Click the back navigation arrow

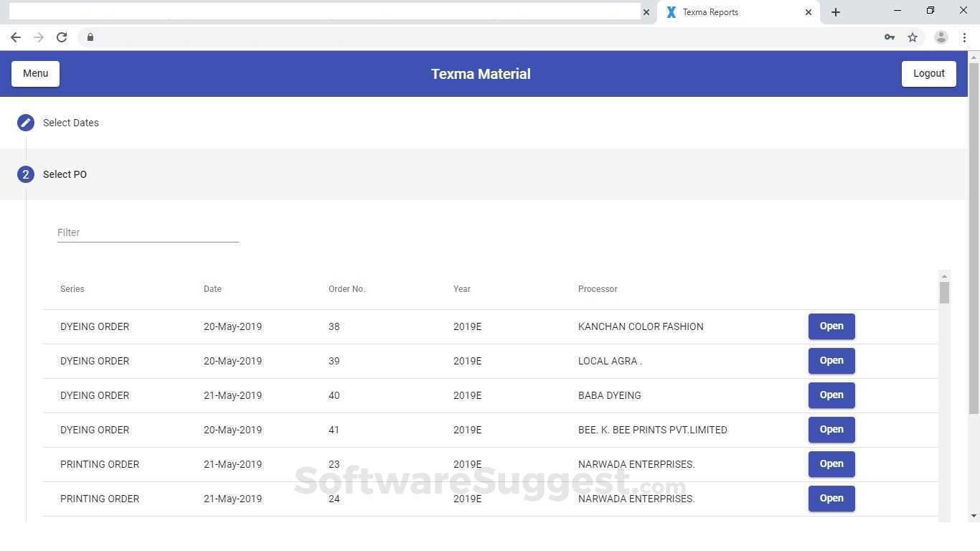(16, 37)
